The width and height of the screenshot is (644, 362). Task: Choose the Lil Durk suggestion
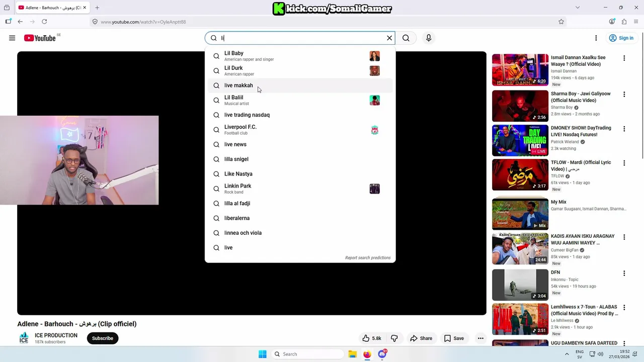pyautogui.click(x=300, y=70)
